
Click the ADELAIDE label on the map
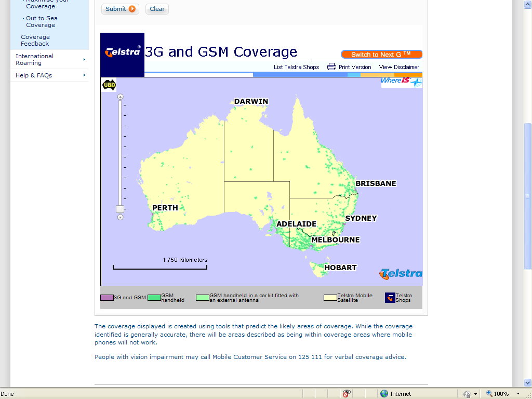[296, 224]
